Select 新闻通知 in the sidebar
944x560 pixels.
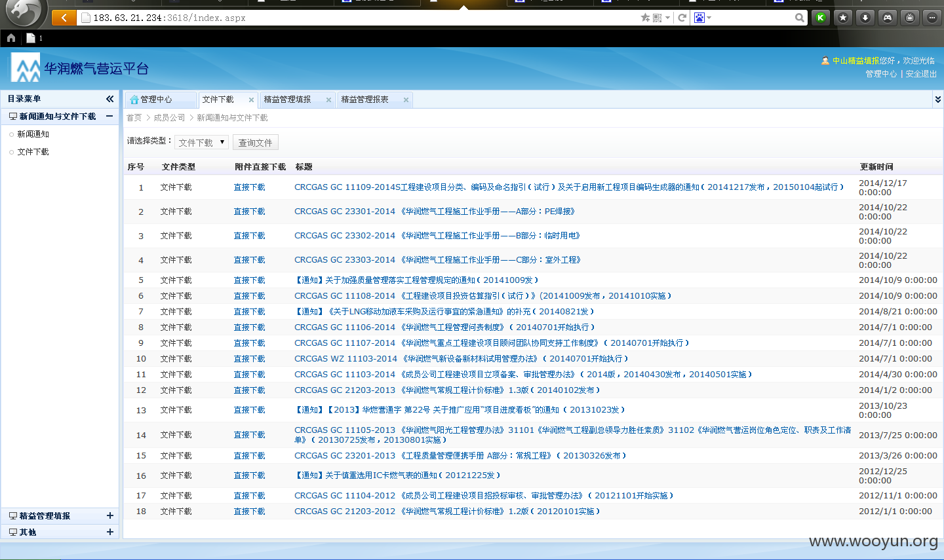coord(33,134)
